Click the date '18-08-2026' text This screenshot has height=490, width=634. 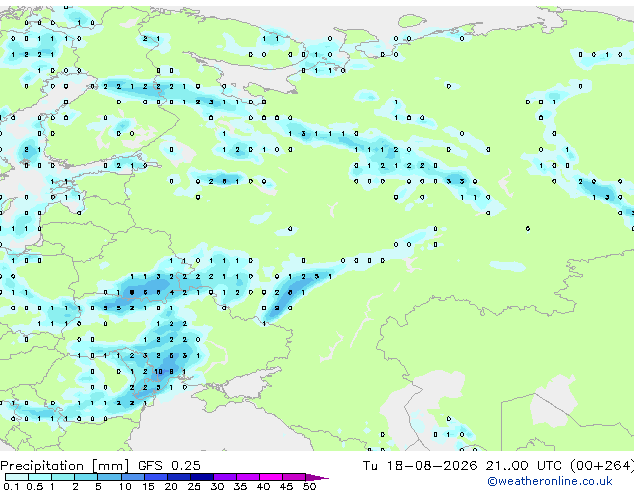(x=431, y=466)
